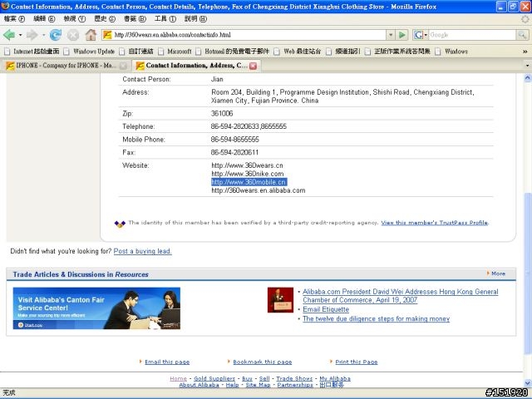The height and width of the screenshot is (399, 532).
Task: Open the Internet 起始畫面 bookmark
Action: [x=32, y=52]
